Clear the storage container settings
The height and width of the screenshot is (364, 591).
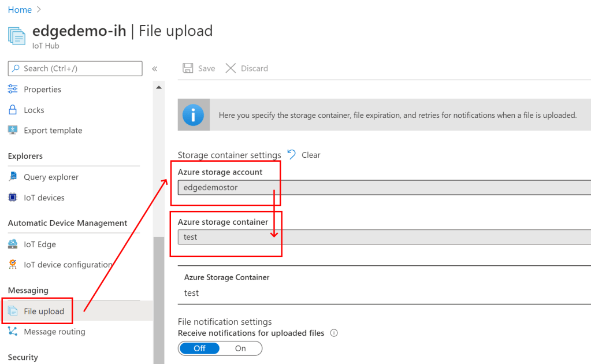click(x=304, y=155)
